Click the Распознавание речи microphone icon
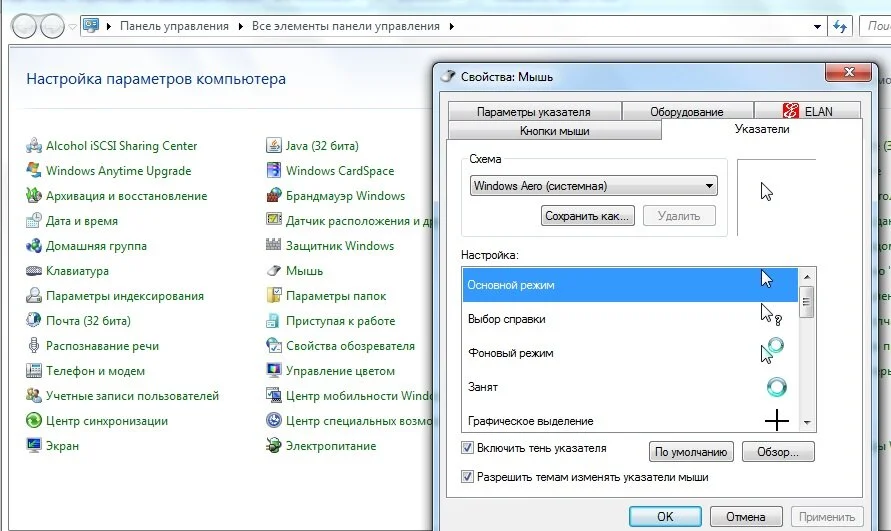The height and width of the screenshot is (531, 891). click(x=34, y=346)
